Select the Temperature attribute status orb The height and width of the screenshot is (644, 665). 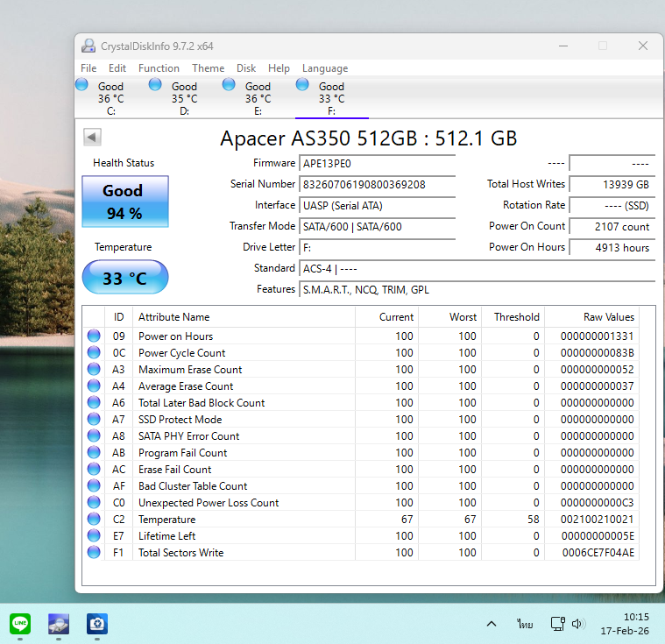(x=94, y=520)
